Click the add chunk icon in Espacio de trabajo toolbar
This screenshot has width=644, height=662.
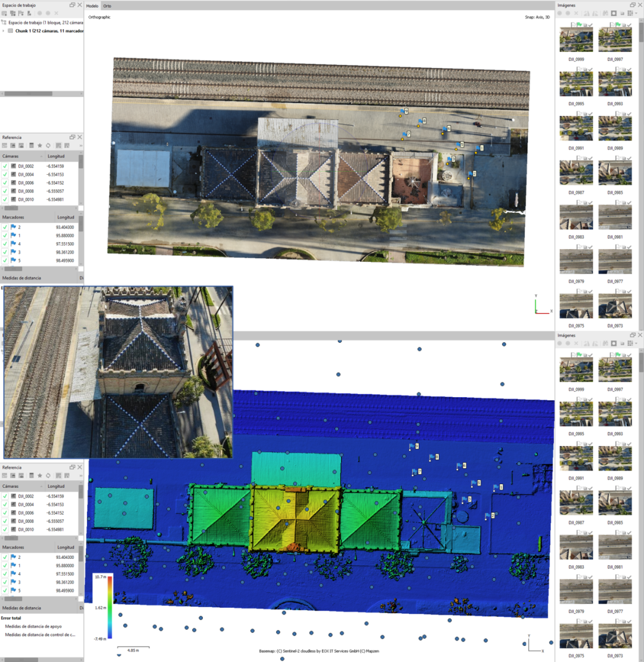coord(4,14)
